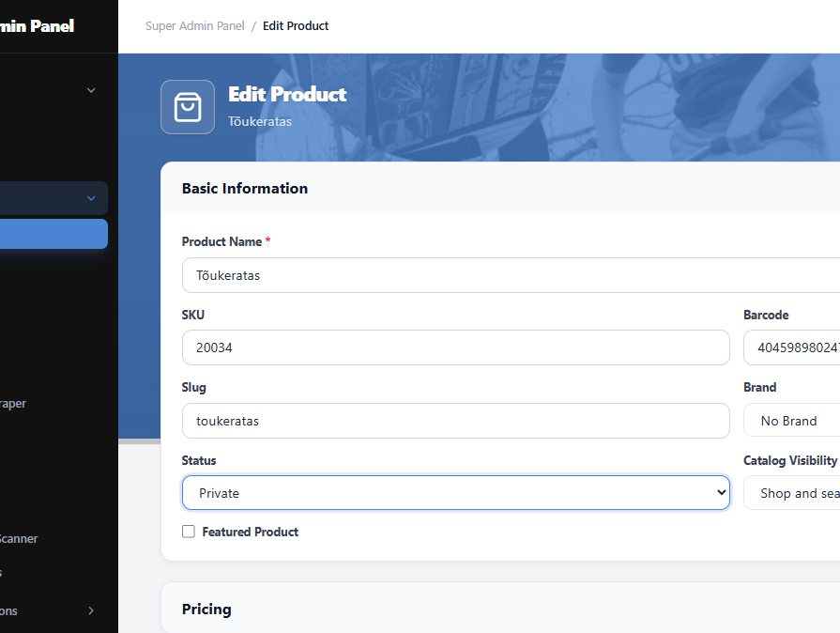The image size is (840, 633).
Task: Click the Barcode input field
Action: click(x=792, y=347)
